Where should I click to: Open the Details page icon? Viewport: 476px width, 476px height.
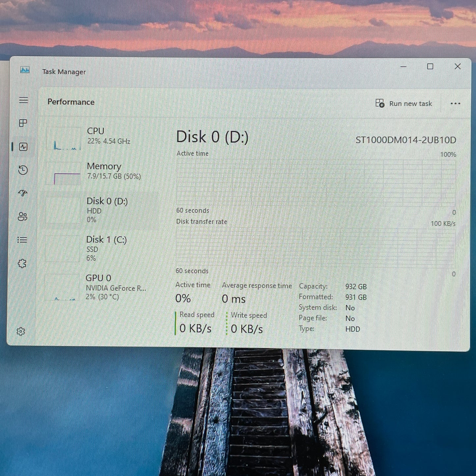[22, 240]
